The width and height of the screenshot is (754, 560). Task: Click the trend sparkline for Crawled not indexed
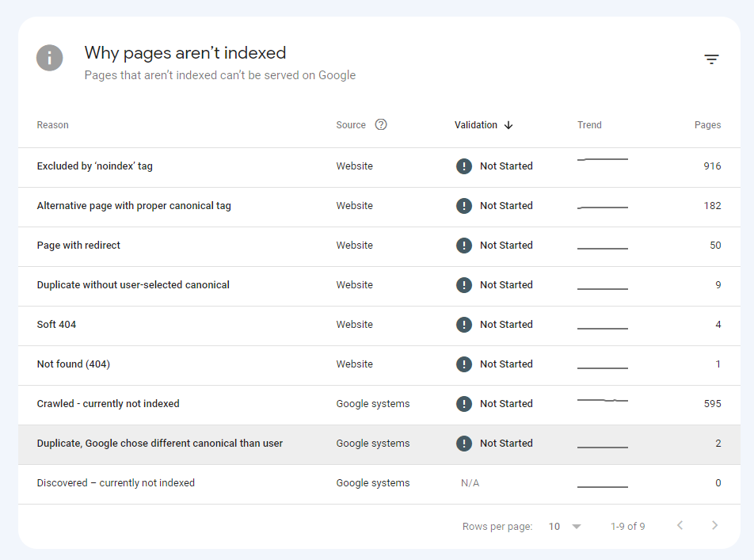(603, 400)
